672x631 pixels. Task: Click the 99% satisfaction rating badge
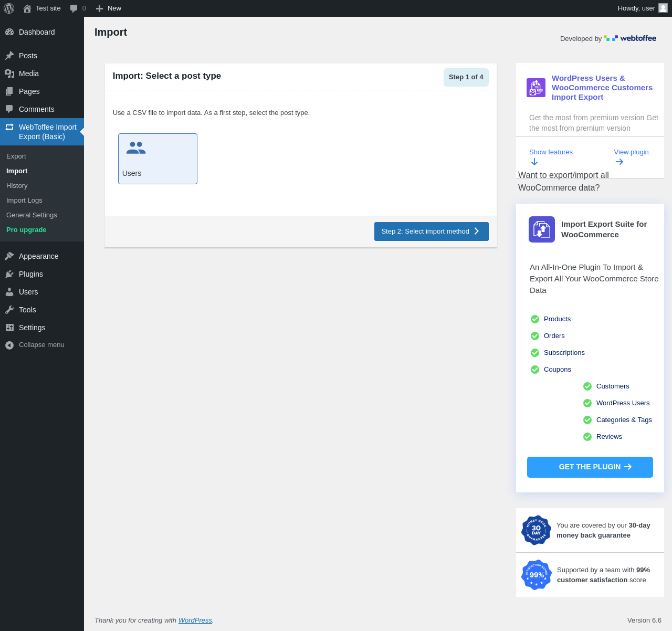pyautogui.click(x=537, y=575)
